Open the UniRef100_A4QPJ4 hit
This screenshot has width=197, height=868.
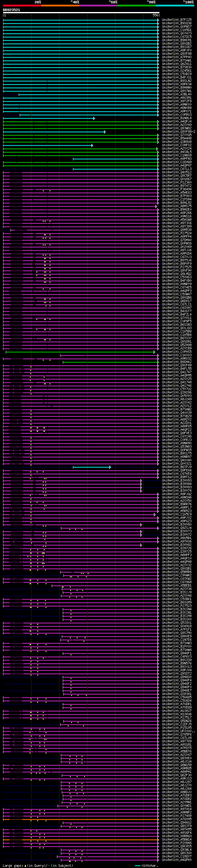(177, 121)
